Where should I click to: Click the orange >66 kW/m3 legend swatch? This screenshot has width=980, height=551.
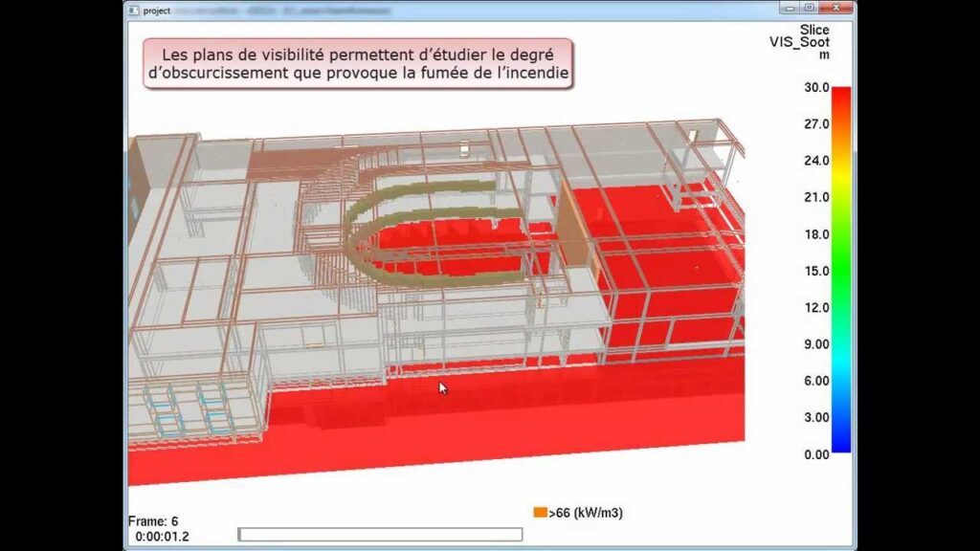(540, 513)
